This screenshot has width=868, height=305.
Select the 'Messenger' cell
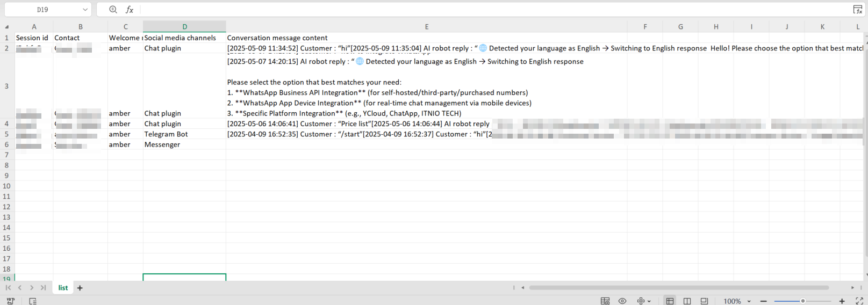tap(184, 144)
